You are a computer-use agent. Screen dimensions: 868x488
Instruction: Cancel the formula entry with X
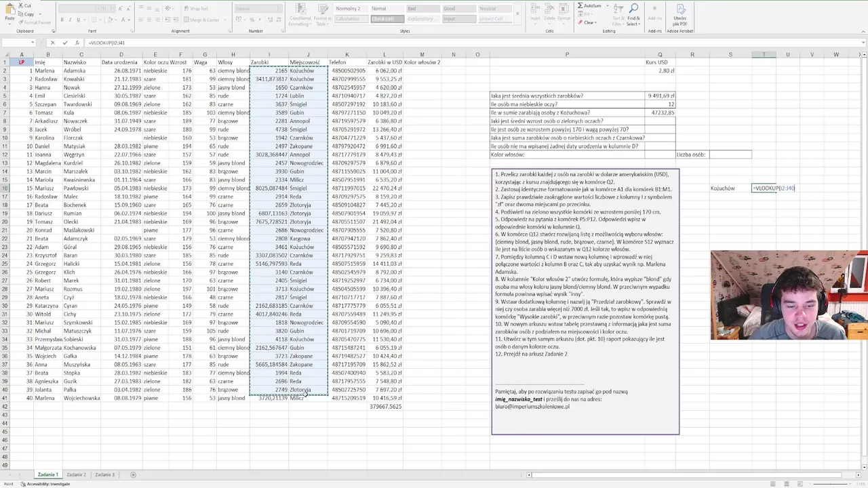point(52,43)
